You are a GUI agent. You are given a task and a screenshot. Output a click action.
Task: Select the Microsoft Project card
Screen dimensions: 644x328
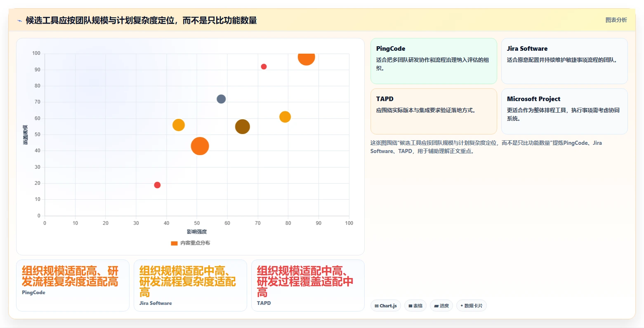coord(564,111)
